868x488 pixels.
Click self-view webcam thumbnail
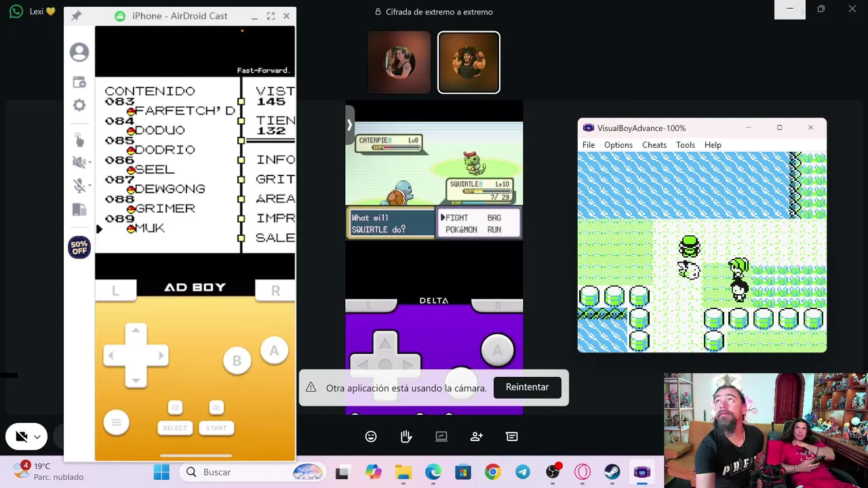(766, 430)
